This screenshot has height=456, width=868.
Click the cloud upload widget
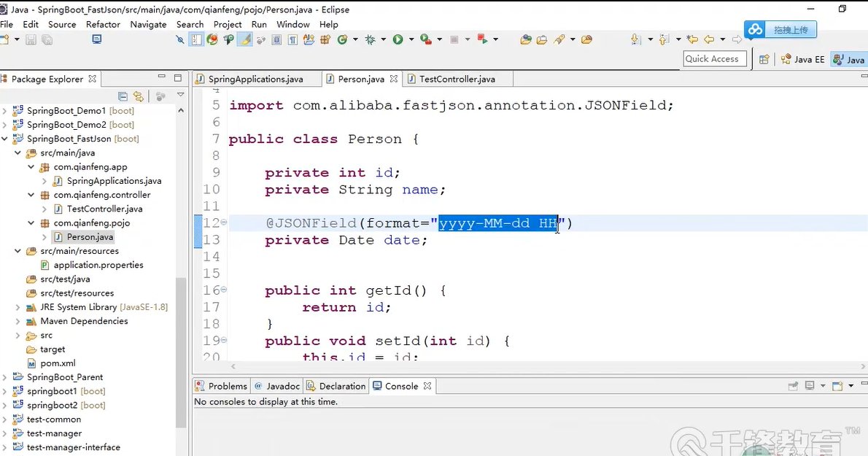click(780, 29)
